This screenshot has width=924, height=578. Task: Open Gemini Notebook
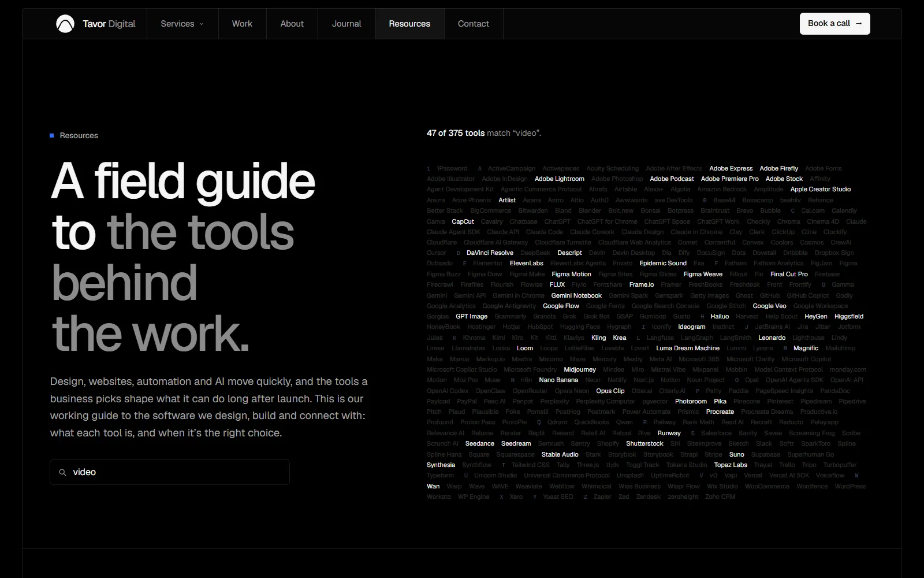[x=576, y=295]
